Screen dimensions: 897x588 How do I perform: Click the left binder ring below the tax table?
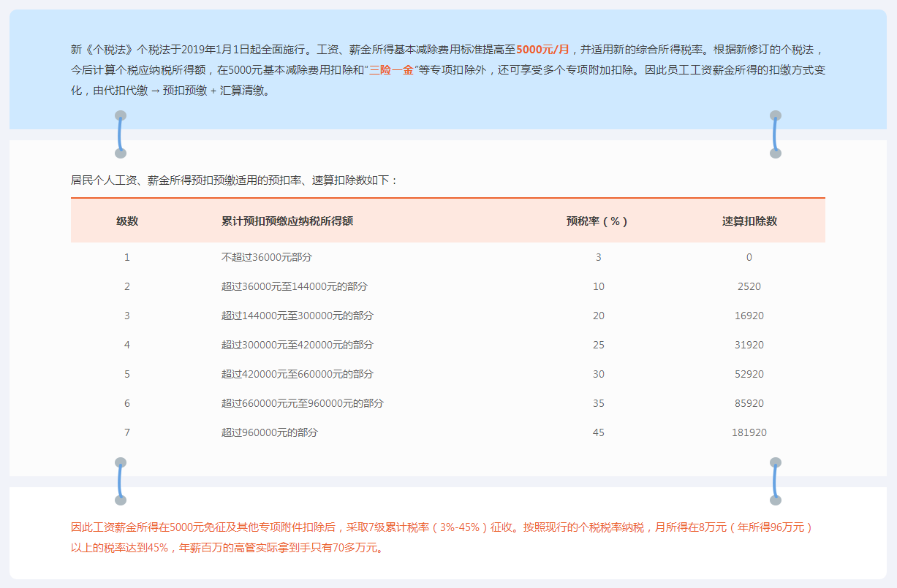[x=121, y=481]
